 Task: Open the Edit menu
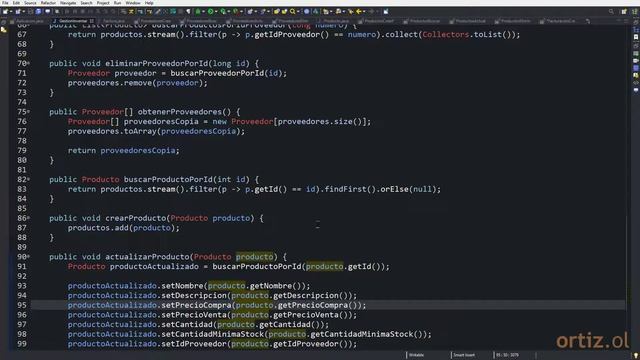[x=16, y=3]
